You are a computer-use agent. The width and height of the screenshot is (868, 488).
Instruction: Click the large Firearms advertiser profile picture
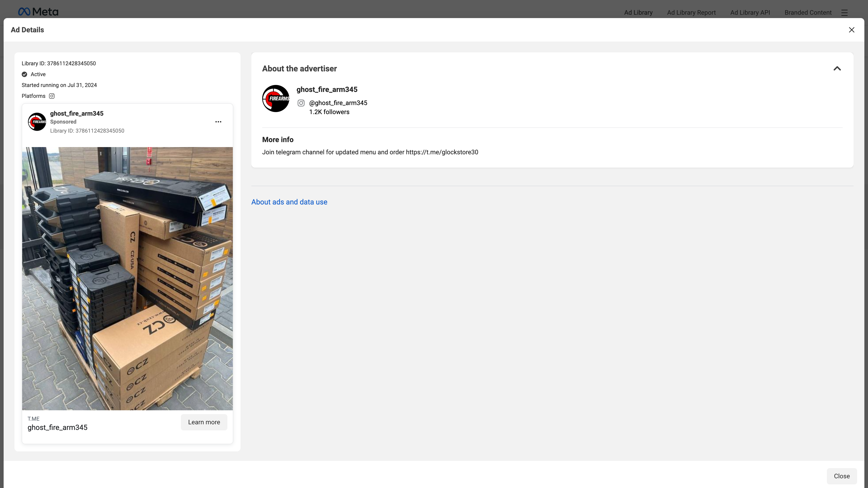[276, 98]
